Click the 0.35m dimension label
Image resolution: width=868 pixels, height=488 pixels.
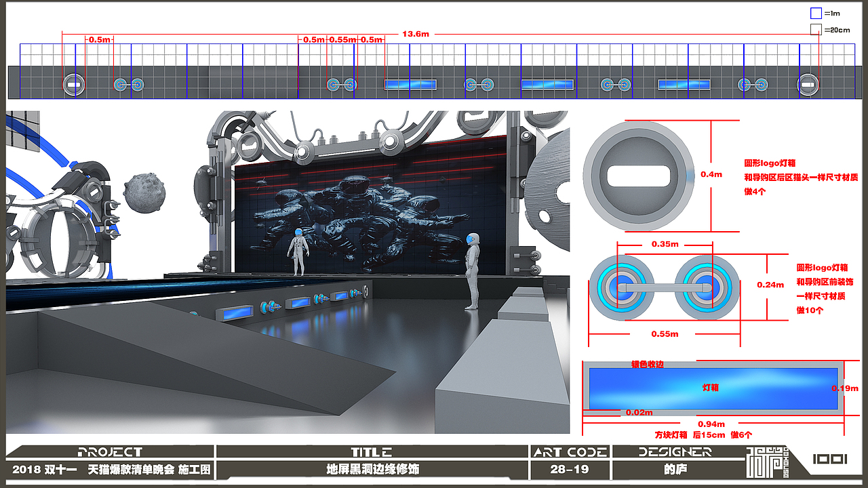pyautogui.click(x=665, y=244)
